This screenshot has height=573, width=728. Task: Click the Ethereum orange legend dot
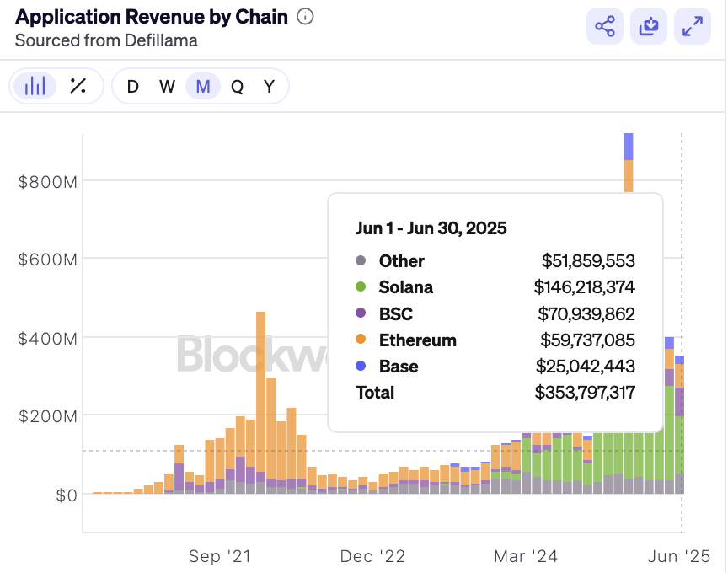361,340
